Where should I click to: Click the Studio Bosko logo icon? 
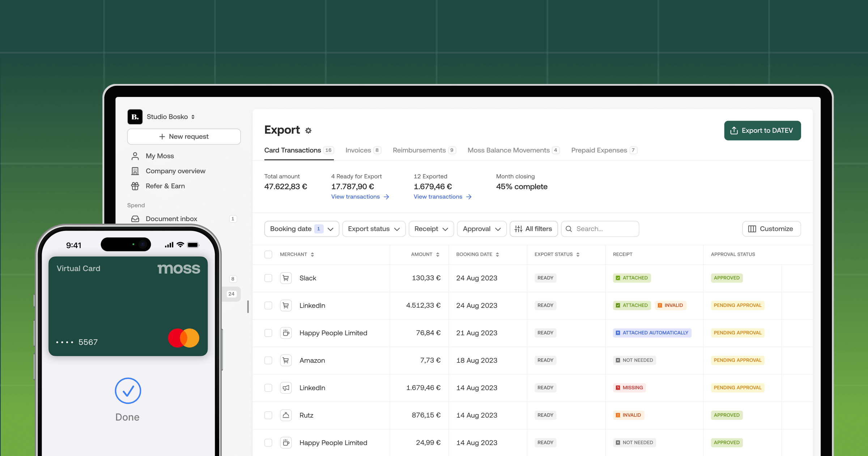[x=135, y=117]
